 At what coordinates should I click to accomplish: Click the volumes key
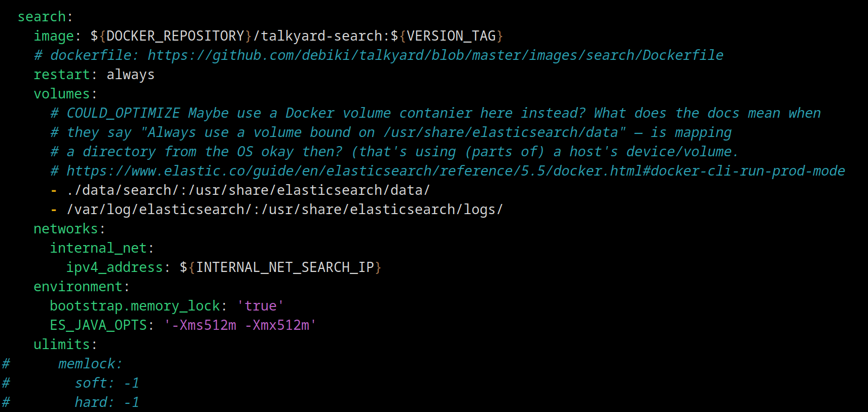pos(62,94)
